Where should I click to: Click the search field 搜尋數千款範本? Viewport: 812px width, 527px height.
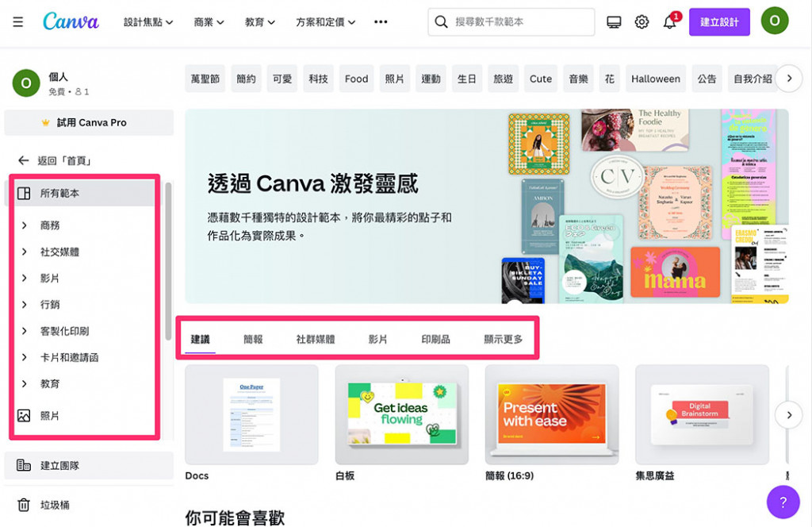click(511, 21)
